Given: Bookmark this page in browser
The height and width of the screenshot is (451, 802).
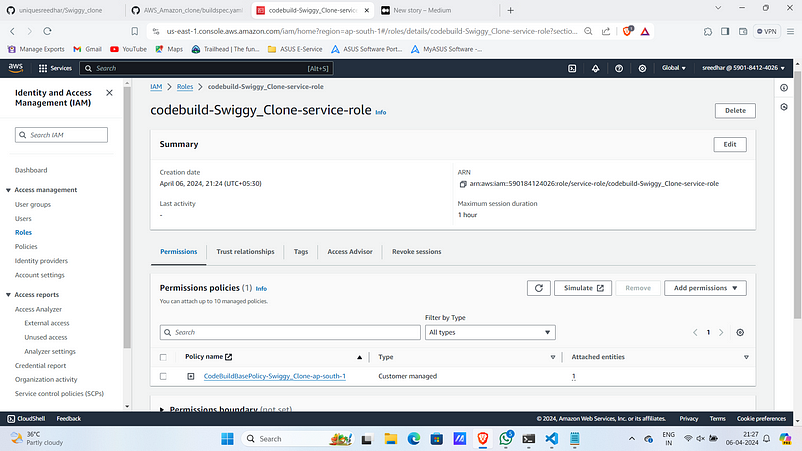Looking at the screenshot, I should pyautogui.click(x=135, y=31).
